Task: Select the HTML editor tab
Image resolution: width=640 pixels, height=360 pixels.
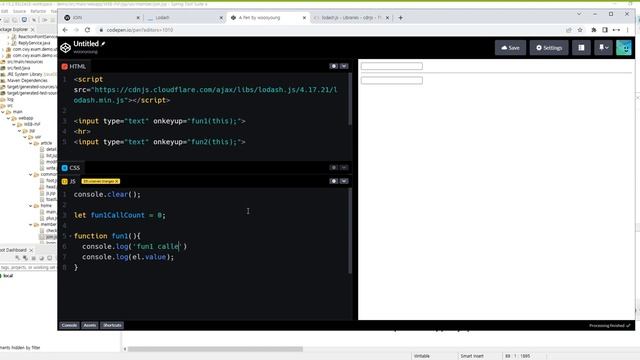Action: 74,66
